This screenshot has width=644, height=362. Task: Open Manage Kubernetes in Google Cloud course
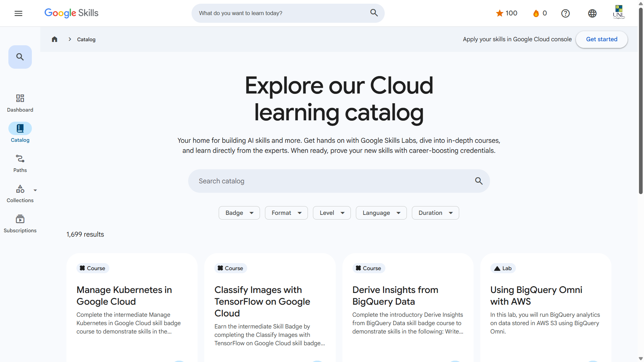coord(124,295)
